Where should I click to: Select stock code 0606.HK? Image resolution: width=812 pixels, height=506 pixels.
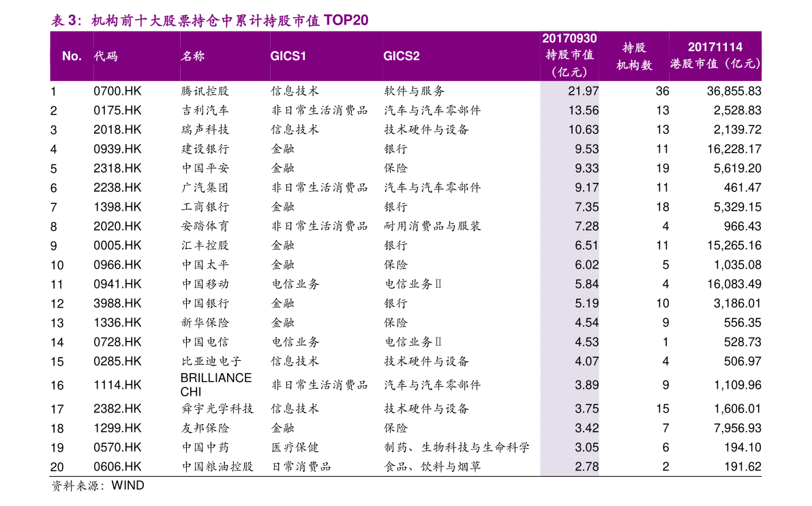117,466
